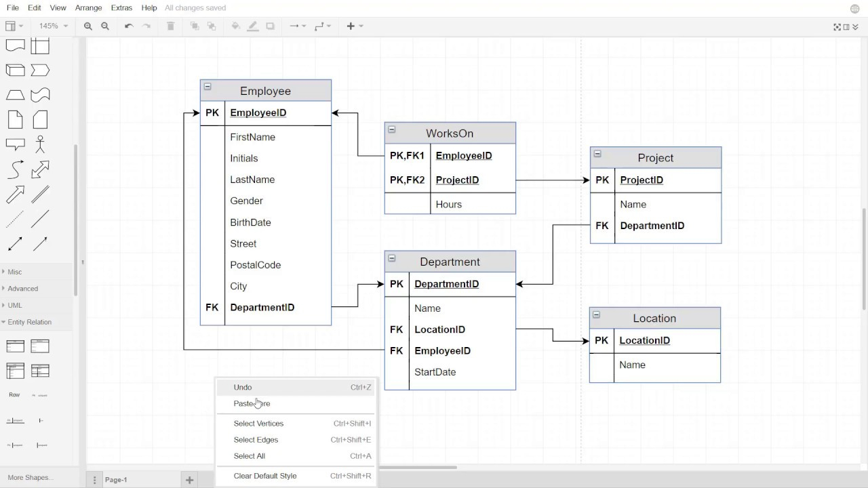
Task: Add a new page with plus button
Action: 190,480
